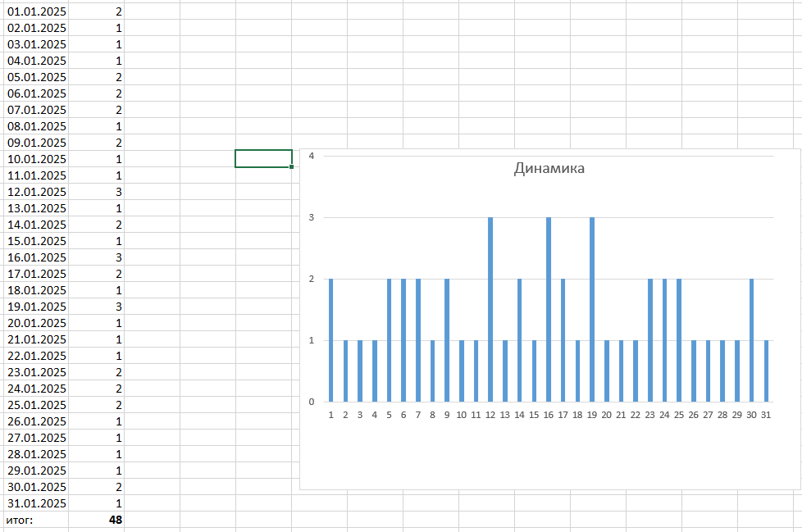Image resolution: width=802 pixels, height=532 pixels.
Task: Click the date cell 07.01.2025
Action: 36,109
